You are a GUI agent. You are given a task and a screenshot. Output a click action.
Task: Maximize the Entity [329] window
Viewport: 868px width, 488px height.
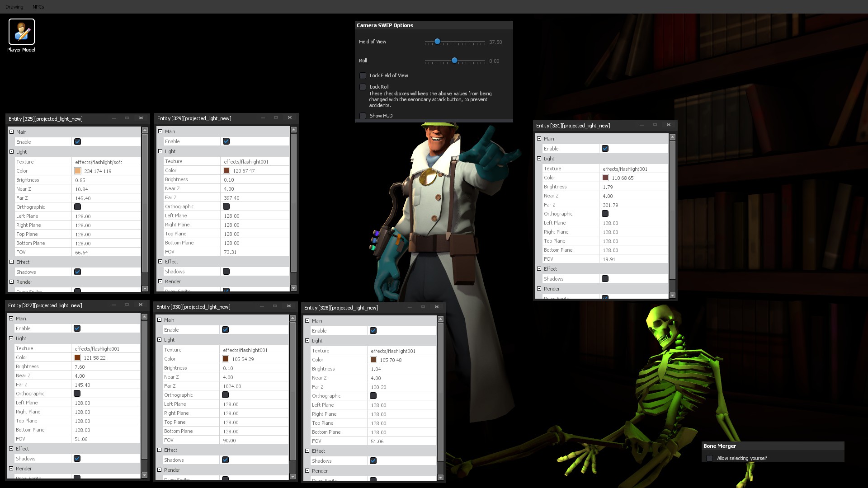pyautogui.click(x=276, y=118)
